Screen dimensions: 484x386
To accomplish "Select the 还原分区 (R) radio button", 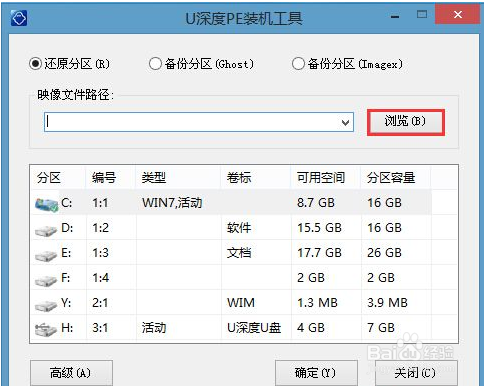I will coord(35,63).
